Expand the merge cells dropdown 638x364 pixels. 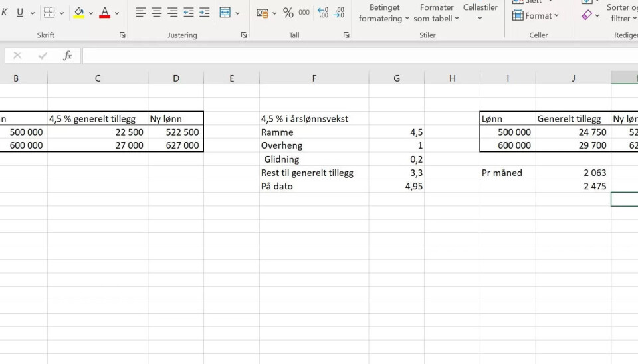point(237,13)
